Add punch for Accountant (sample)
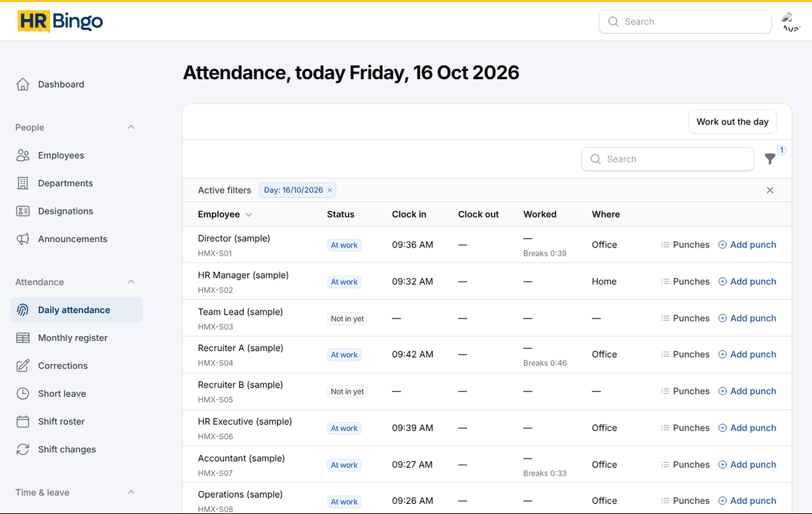 (x=747, y=465)
